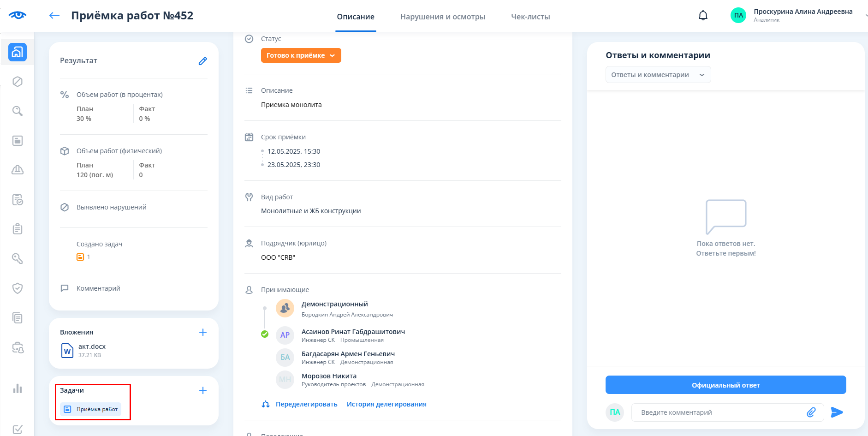This screenshot has height=436, width=868.
Task: Click the paperclip attach icon in comment box
Action: pos(811,412)
